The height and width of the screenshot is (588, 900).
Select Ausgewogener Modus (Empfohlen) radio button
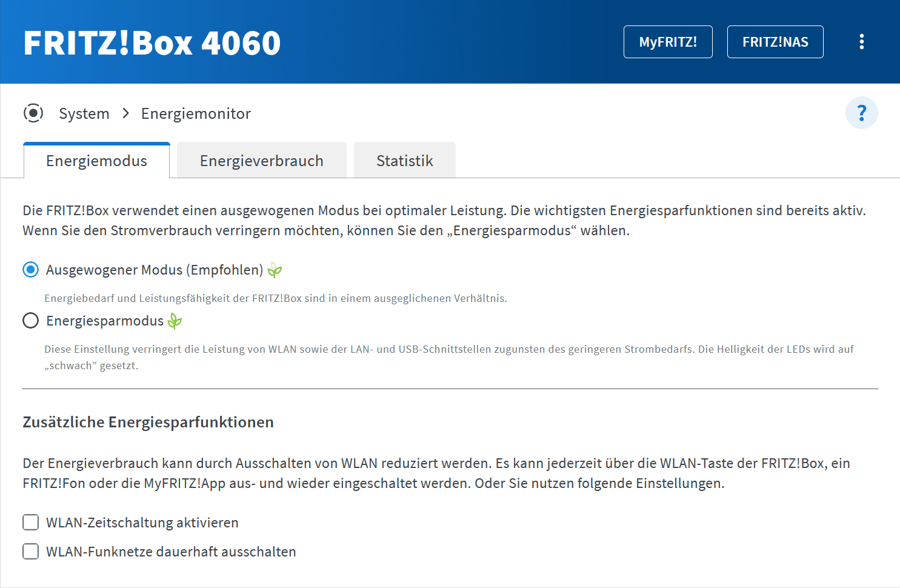(x=31, y=270)
